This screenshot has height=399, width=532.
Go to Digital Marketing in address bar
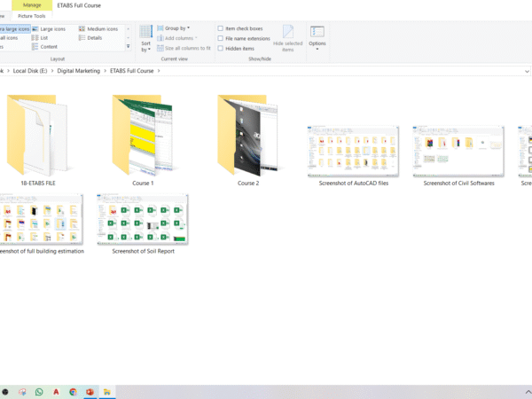79,71
